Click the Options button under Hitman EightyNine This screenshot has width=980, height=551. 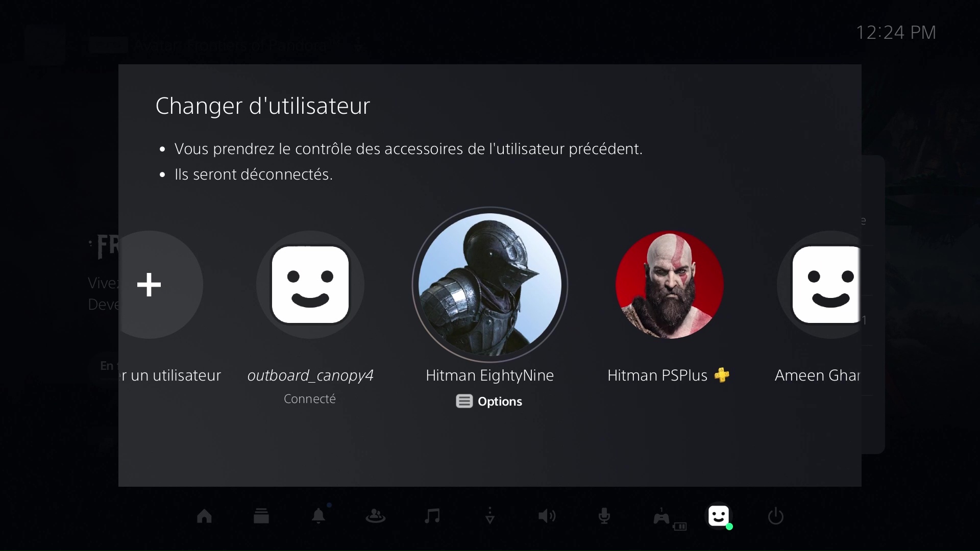click(489, 402)
